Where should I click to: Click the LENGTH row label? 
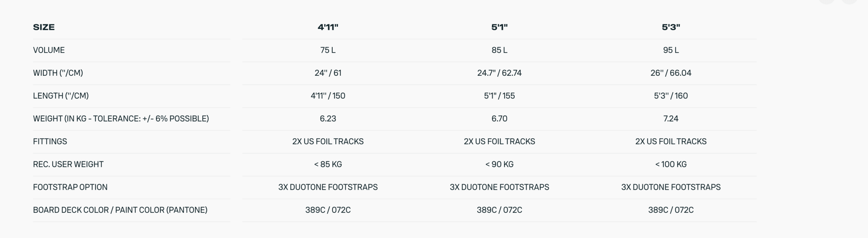(x=61, y=96)
